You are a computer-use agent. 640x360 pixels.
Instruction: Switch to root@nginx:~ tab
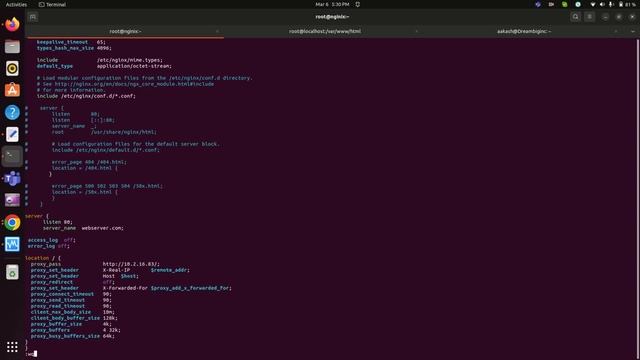click(x=125, y=31)
